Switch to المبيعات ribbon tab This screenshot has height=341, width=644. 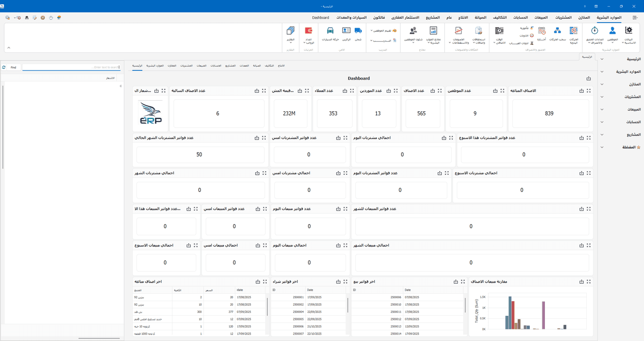[x=540, y=18]
